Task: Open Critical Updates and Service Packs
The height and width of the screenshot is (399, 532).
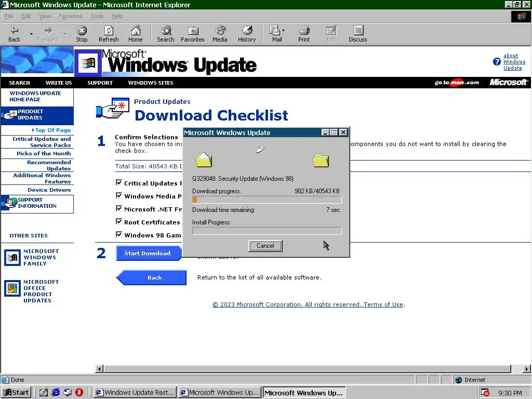Action: click(x=42, y=142)
